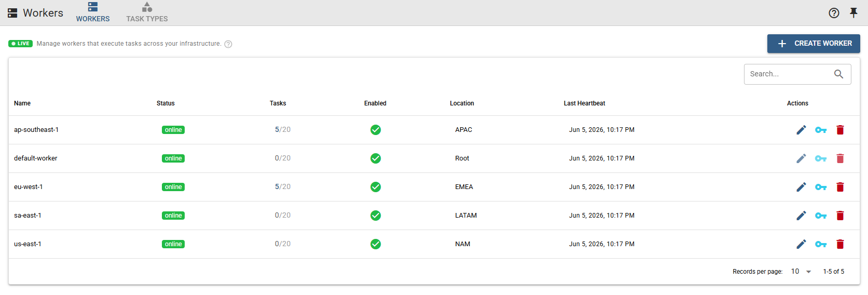Open key settings for eu-west-1

pyautogui.click(x=821, y=187)
